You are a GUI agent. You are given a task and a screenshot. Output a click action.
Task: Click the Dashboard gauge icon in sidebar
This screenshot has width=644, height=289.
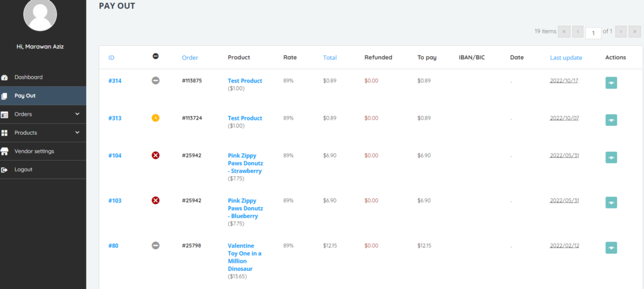(5, 77)
